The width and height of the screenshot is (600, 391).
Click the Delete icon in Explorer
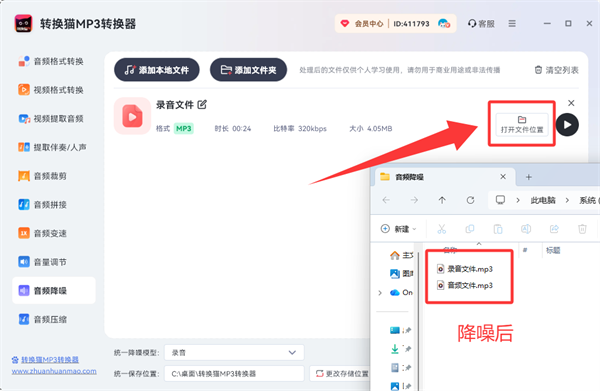[582, 229]
